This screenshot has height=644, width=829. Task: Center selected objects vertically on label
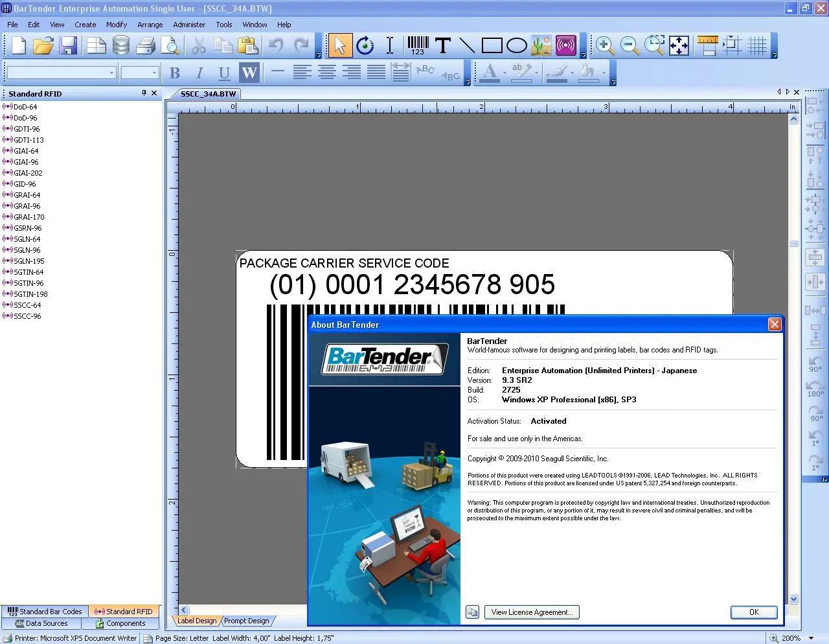(x=815, y=257)
